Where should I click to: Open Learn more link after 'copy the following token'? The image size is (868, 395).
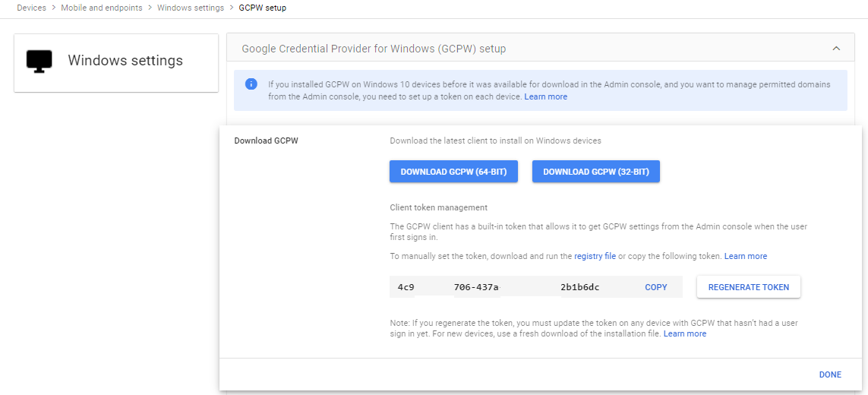(x=746, y=256)
